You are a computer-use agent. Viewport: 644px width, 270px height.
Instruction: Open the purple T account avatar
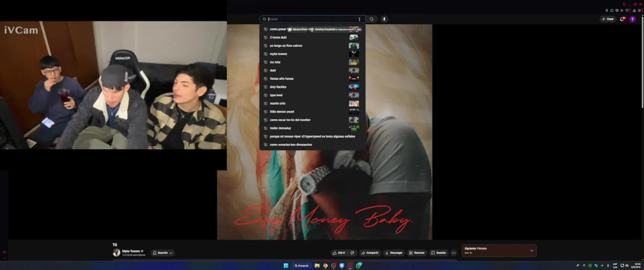(633, 19)
